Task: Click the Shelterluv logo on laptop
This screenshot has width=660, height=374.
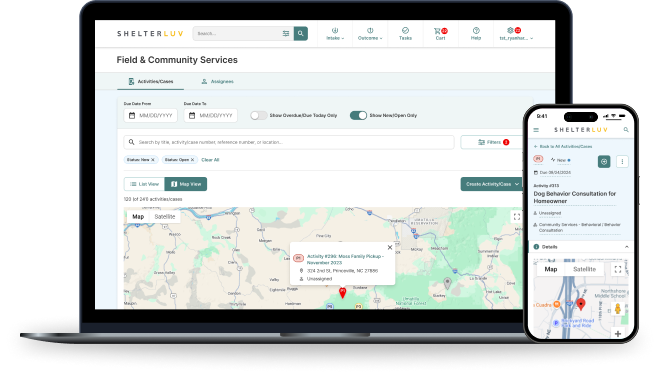Action: point(150,34)
